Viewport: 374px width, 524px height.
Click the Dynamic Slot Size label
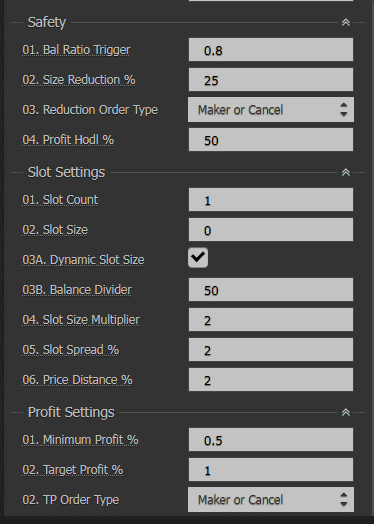tap(83, 260)
